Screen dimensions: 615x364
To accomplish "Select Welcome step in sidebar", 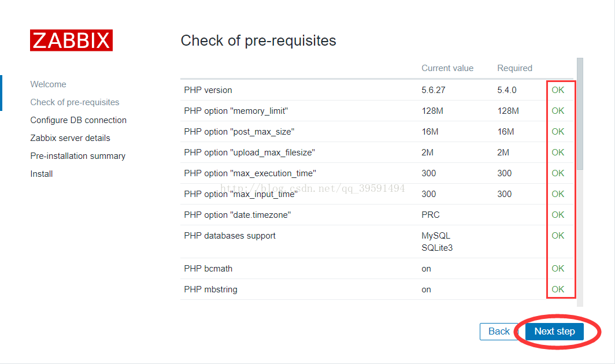I will click(x=48, y=84).
